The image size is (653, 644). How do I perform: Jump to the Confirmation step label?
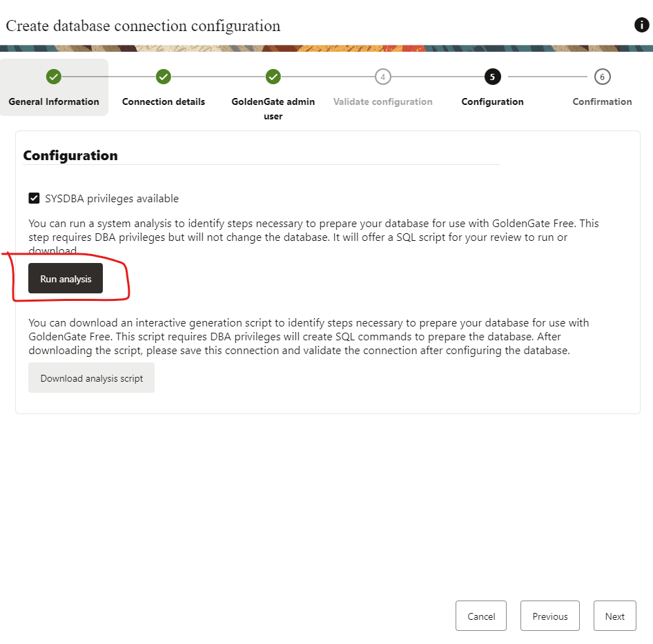click(x=602, y=101)
